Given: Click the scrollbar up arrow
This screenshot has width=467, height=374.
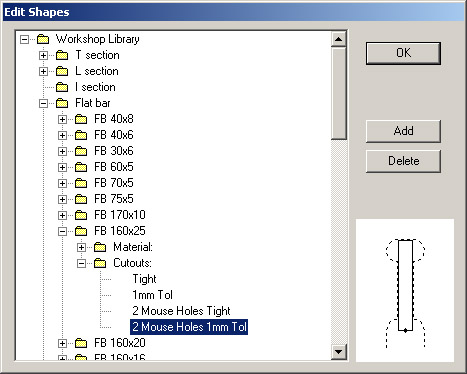Looking at the screenshot, I should coord(339,39).
